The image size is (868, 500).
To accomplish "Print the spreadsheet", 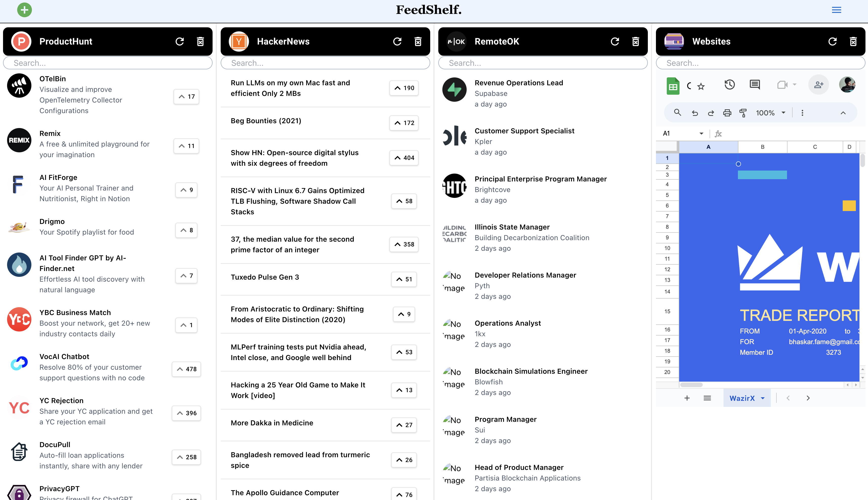I will 727,113.
